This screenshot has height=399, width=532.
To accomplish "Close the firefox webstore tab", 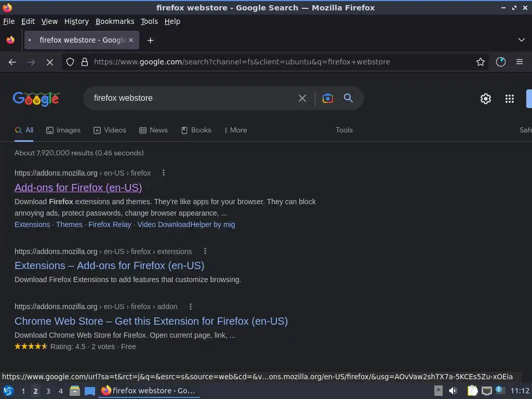I will (x=131, y=40).
